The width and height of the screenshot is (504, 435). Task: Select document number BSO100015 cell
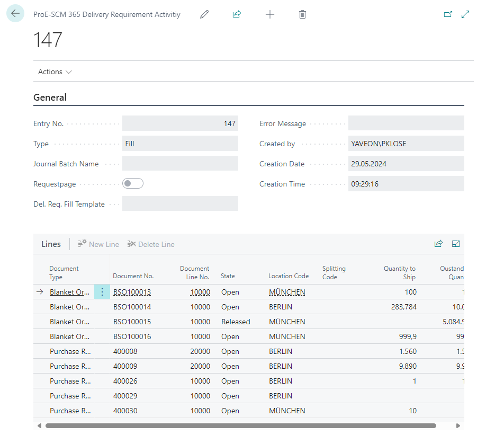coord(132,322)
